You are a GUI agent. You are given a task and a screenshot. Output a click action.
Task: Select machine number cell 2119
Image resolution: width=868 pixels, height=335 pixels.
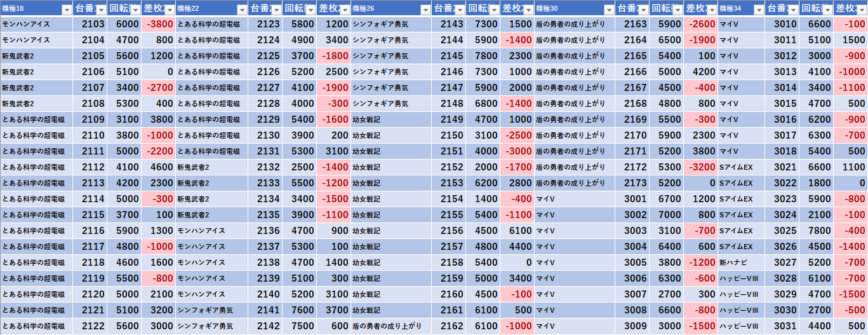coord(90,278)
